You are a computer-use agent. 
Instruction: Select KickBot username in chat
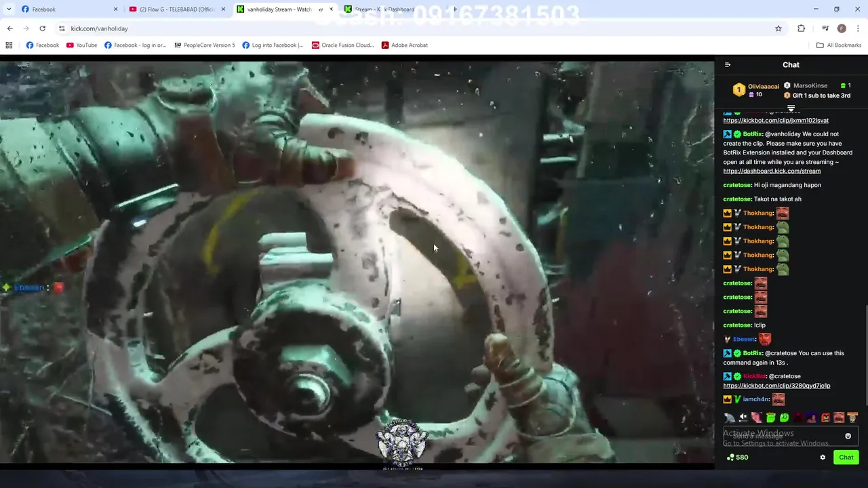(x=754, y=376)
